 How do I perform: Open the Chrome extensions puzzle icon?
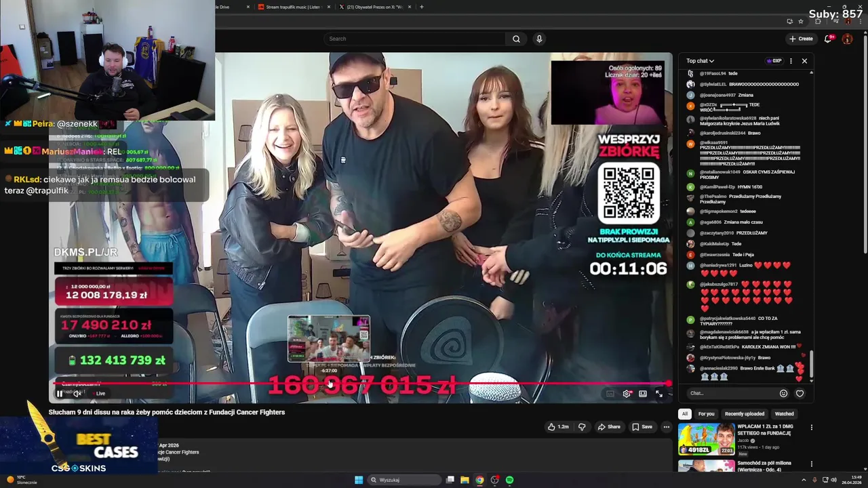pyautogui.click(x=817, y=22)
